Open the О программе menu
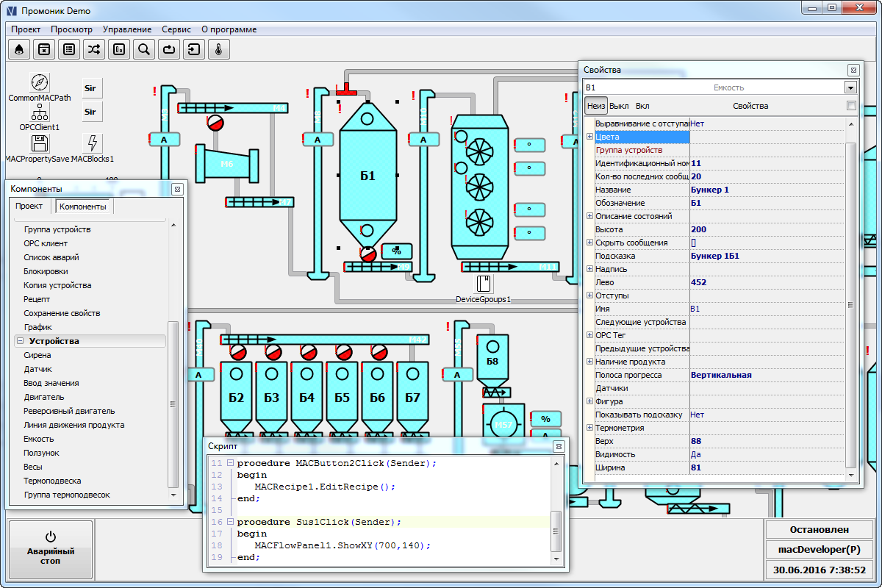 (x=229, y=29)
